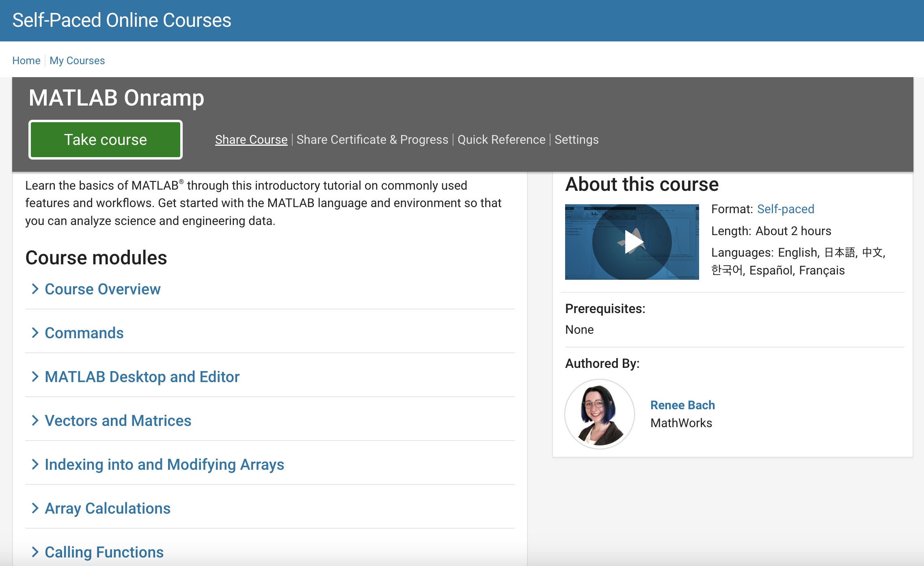Open the Calling Functions module title

(104, 552)
